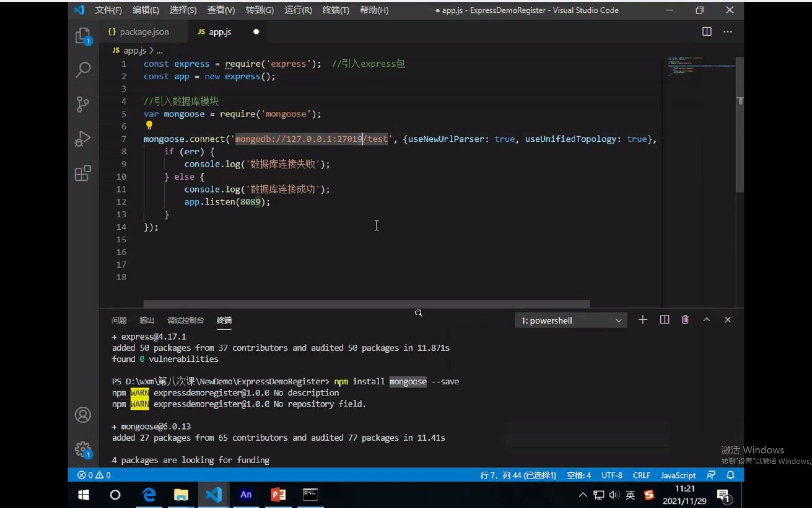Open command prompt window from taskbar
812x508 pixels.
310,495
